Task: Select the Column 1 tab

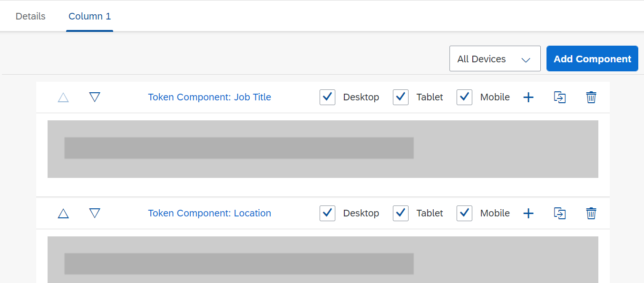Action: (x=89, y=16)
